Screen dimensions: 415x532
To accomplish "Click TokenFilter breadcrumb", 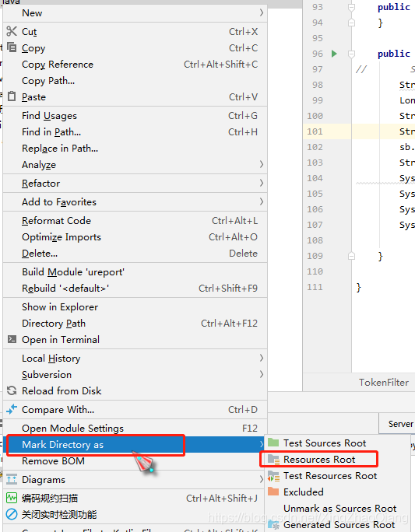I will pyautogui.click(x=384, y=383).
